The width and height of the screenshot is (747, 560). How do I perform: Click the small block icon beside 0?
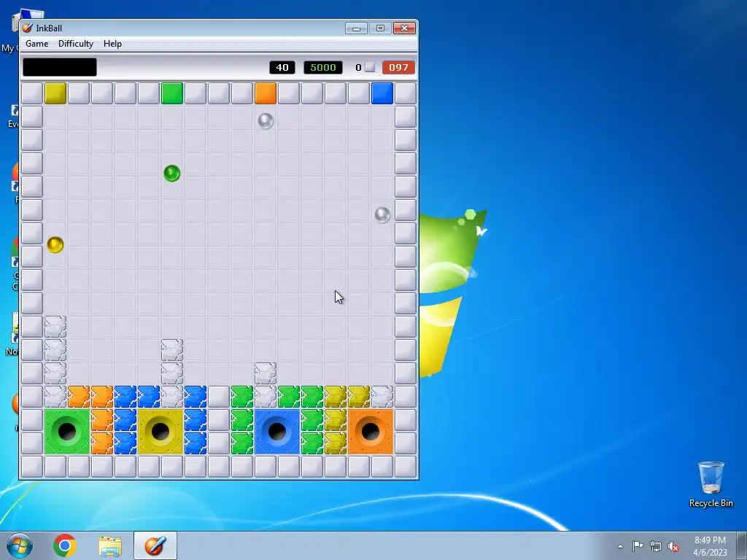(370, 67)
